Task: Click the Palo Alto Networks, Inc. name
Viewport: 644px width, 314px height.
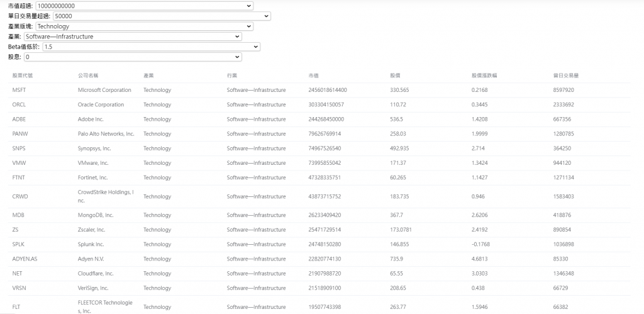Action: tap(106, 134)
